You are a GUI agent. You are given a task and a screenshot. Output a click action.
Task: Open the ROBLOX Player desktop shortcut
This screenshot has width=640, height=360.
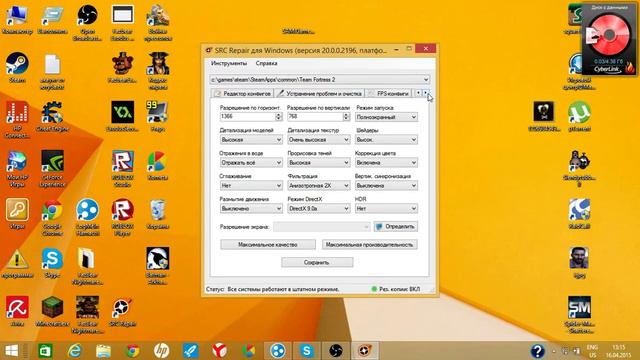[122, 218]
